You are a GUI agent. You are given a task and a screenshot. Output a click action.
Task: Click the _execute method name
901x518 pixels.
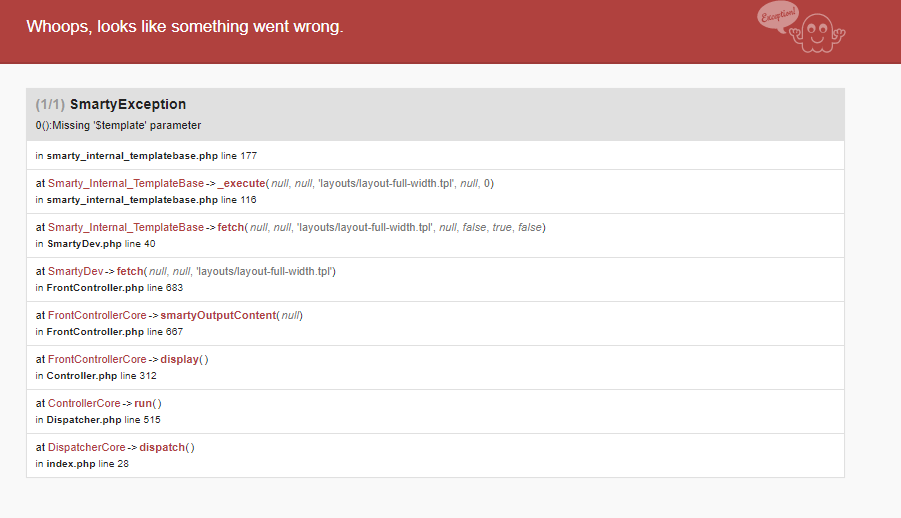coord(240,183)
